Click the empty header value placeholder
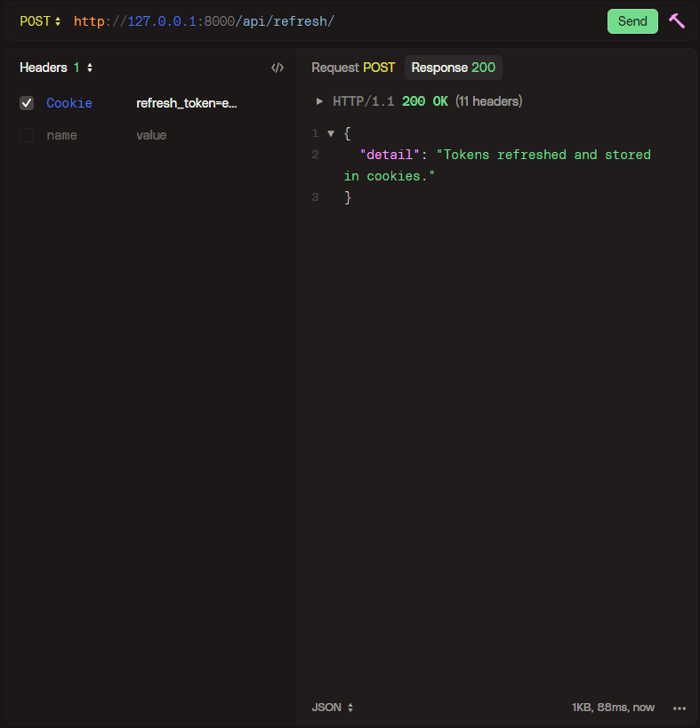700x728 pixels. tap(151, 135)
